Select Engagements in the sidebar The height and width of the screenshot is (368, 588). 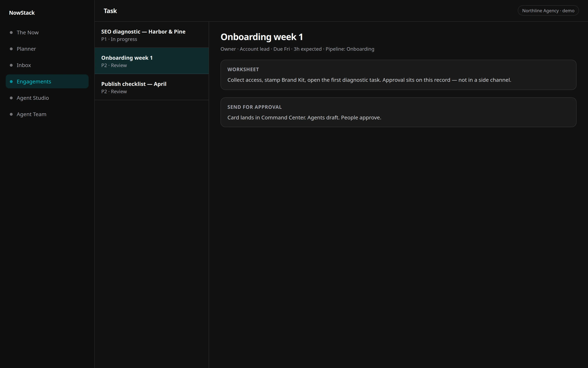click(x=47, y=81)
